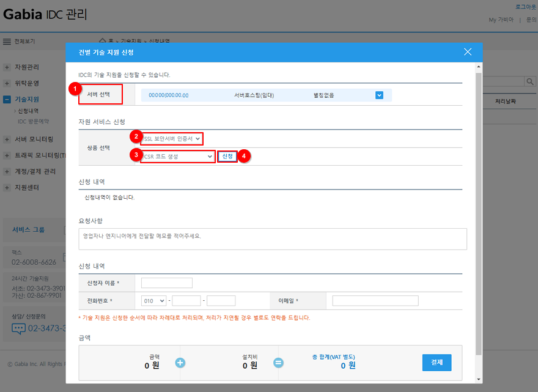Viewport: 538px width, 392px height.
Task: Expand 지원센터 plus icon
Action: 7,187
